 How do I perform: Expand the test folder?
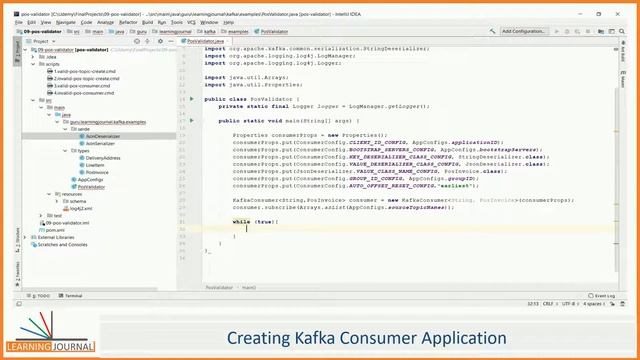pos(41,216)
